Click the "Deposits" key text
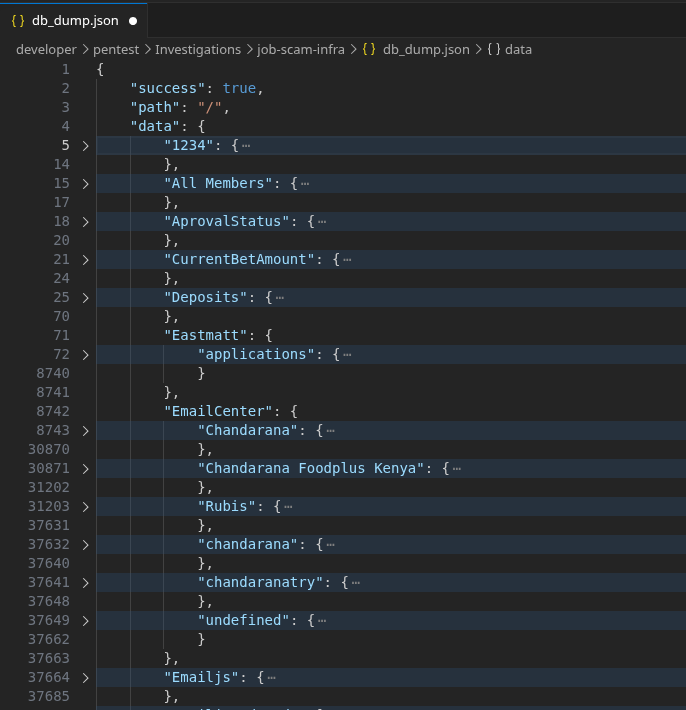 (x=206, y=297)
